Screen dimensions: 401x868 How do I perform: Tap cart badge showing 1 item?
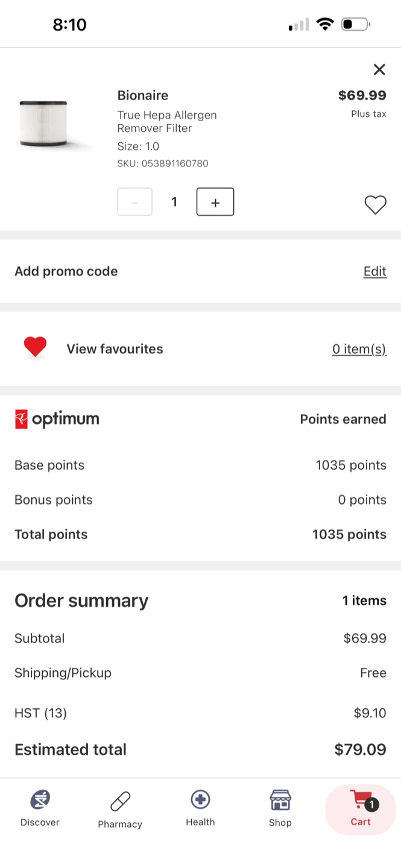(371, 804)
